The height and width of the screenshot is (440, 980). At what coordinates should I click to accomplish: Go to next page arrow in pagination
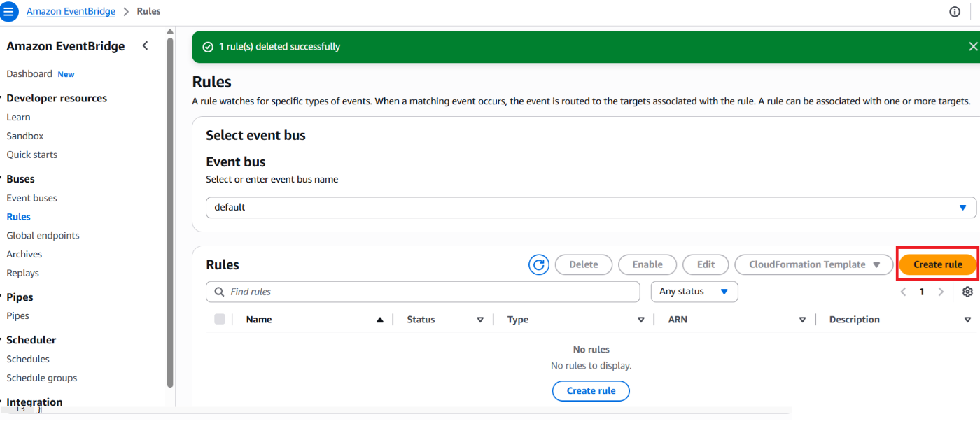point(941,292)
